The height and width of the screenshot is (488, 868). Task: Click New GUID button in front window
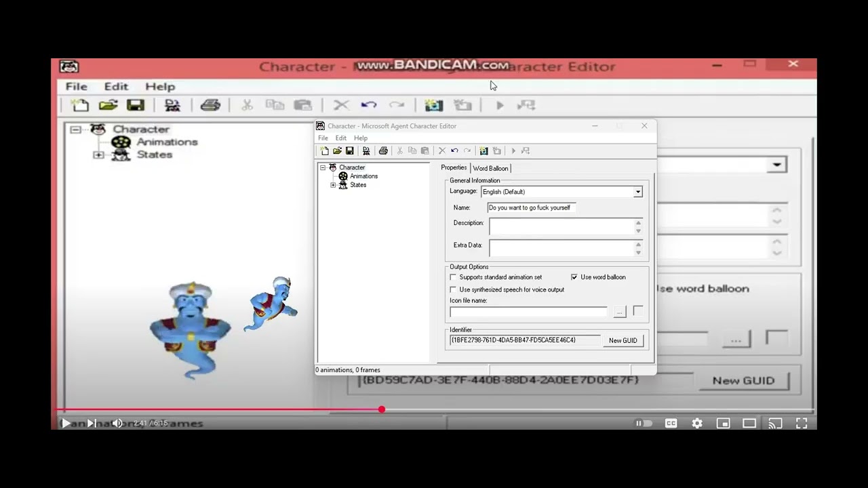[x=623, y=340]
